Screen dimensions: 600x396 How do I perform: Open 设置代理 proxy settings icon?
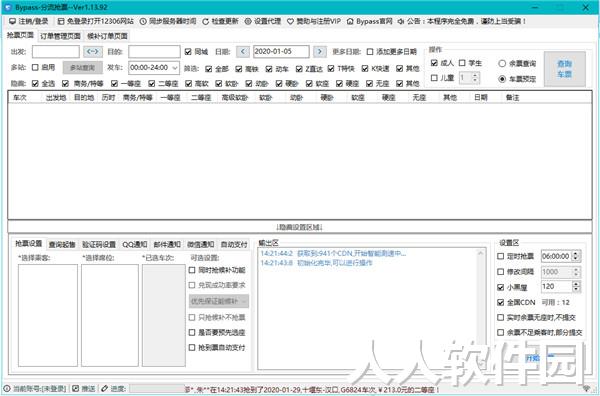(248, 21)
